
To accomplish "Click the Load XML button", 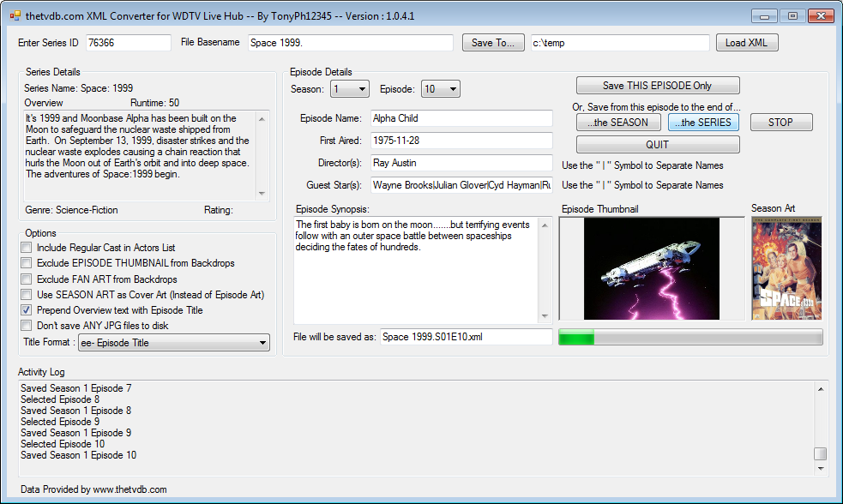I will (747, 43).
